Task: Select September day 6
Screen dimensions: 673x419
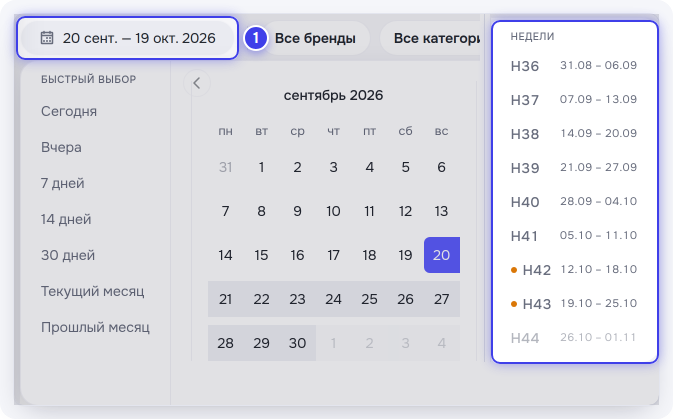Action: tap(442, 167)
